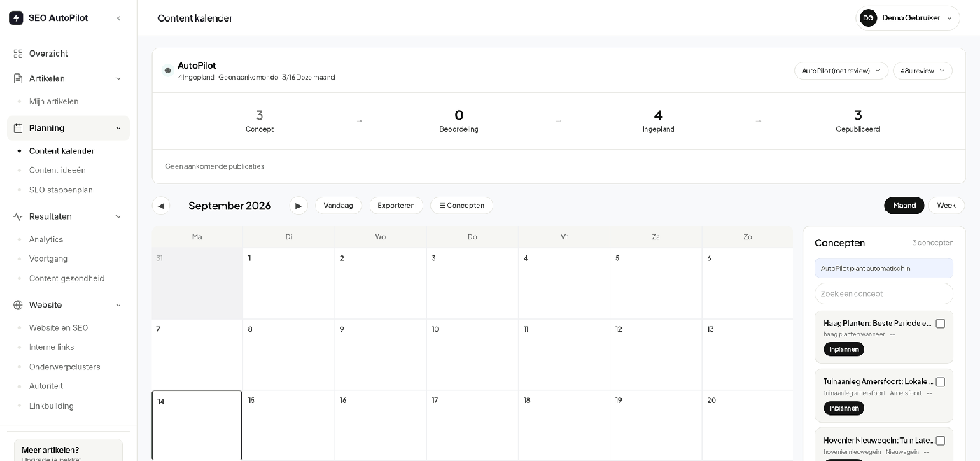Open Website en SEO page
The height and width of the screenshot is (461, 980).
[x=59, y=328]
